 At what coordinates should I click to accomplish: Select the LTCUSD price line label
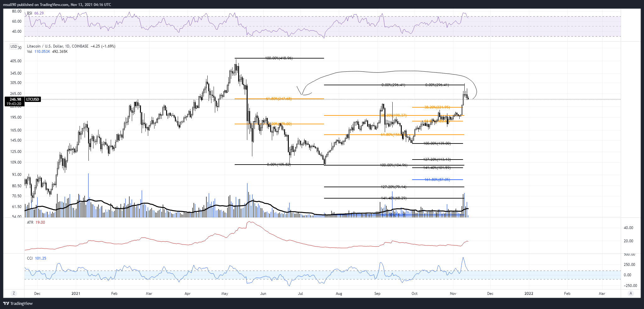click(x=33, y=99)
